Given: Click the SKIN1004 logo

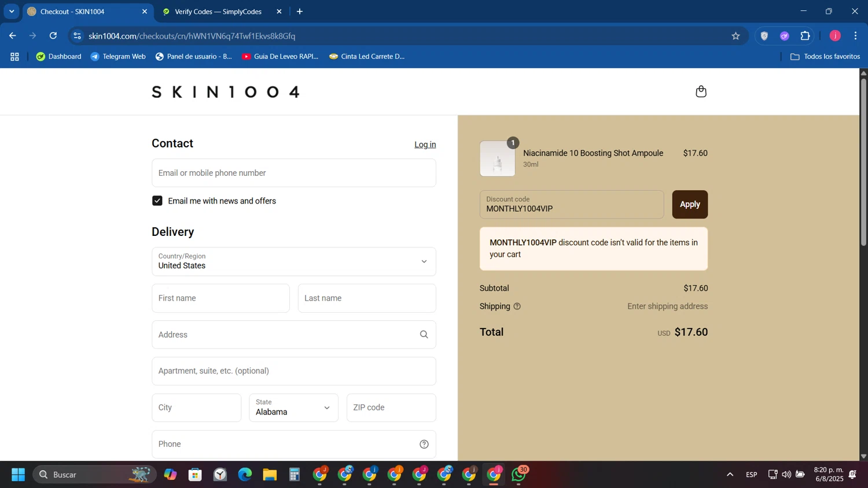Looking at the screenshot, I should 226,91.
